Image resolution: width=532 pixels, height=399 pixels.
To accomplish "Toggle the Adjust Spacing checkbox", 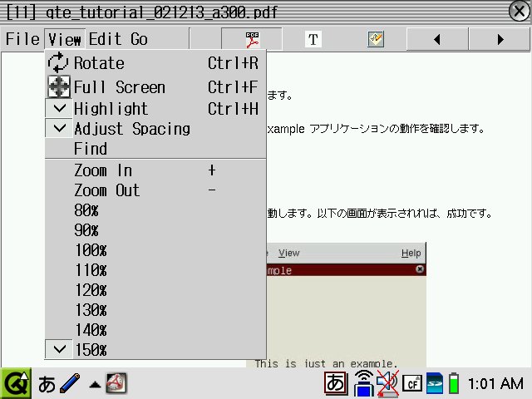I will tap(59, 128).
